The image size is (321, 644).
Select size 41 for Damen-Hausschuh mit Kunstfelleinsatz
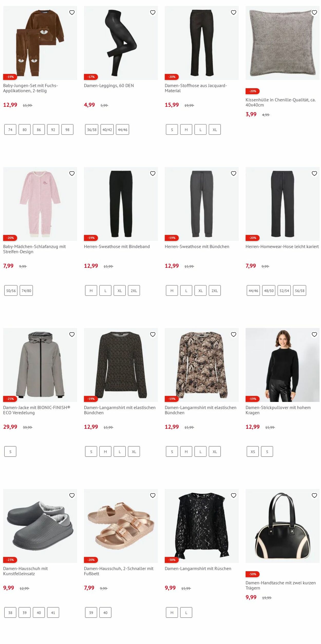click(53, 612)
